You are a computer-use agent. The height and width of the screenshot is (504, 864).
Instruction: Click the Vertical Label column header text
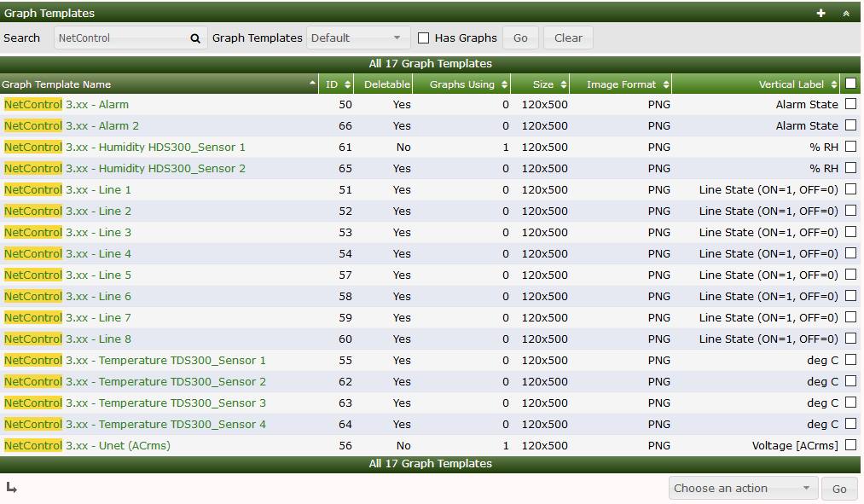click(x=792, y=84)
